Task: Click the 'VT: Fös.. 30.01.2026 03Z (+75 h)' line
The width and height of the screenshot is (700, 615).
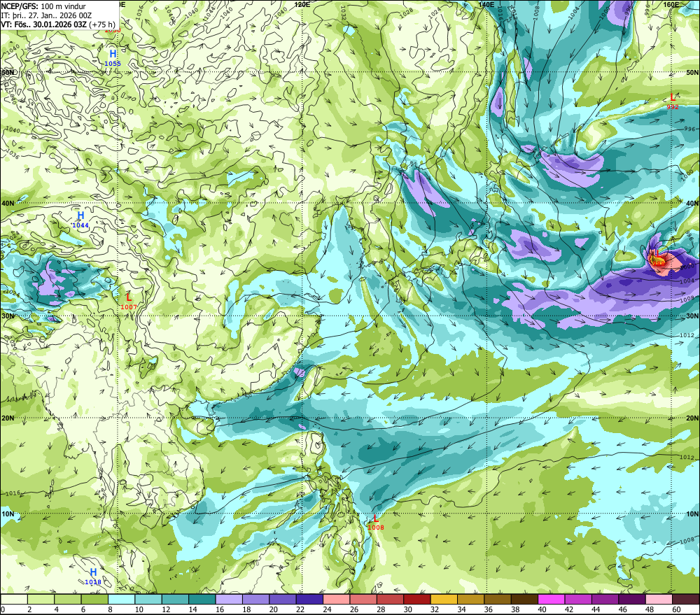Action: pyautogui.click(x=58, y=24)
